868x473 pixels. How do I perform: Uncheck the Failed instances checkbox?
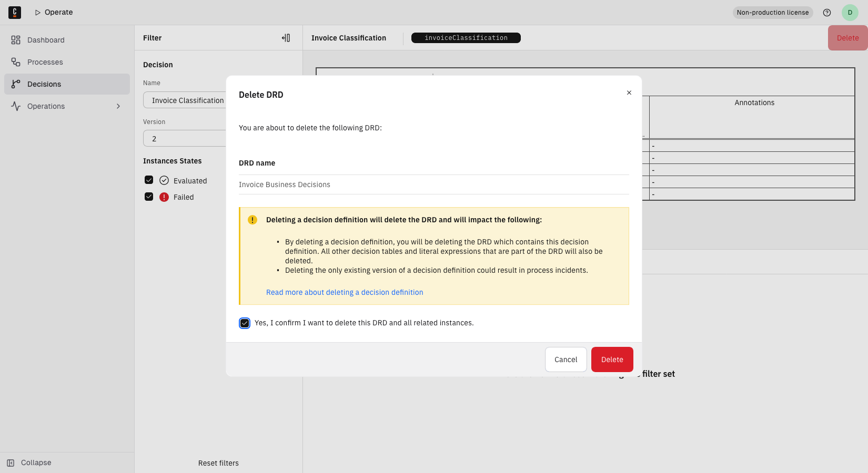[x=149, y=197]
